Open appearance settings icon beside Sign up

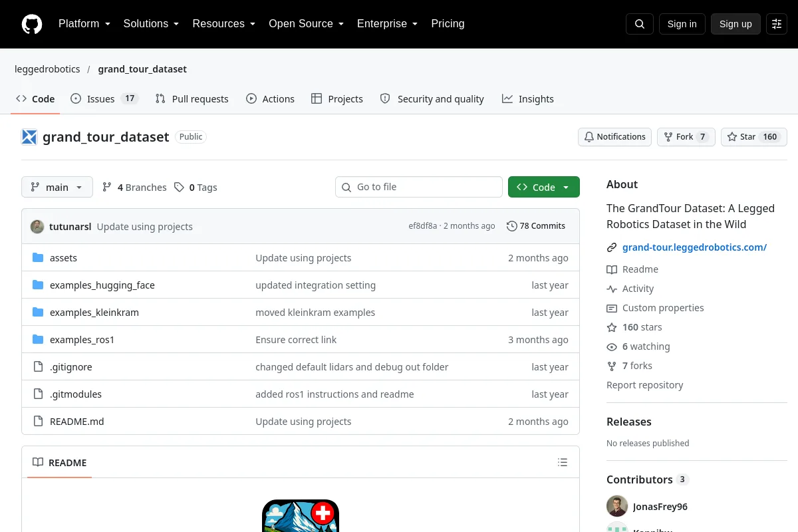click(777, 24)
